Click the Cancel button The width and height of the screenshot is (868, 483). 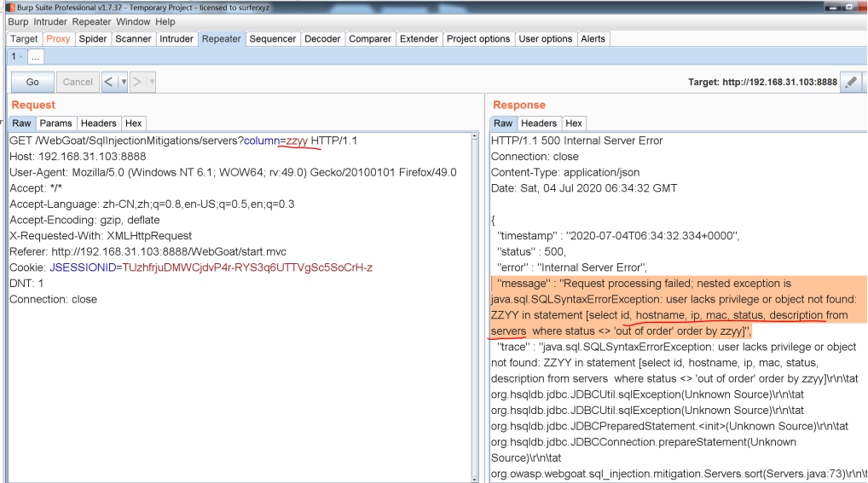pos(78,82)
